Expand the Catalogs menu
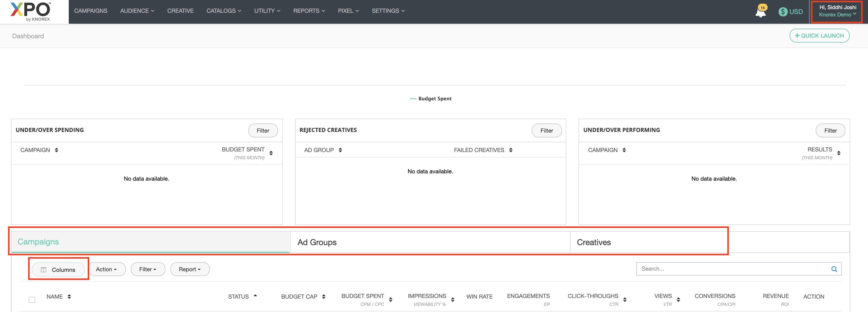The height and width of the screenshot is (312, 868). (x=224, y=11)
